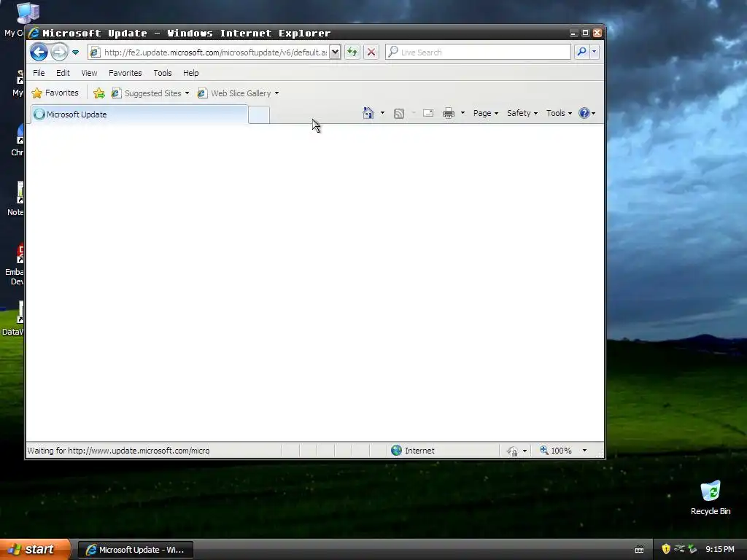
Task: Open Web Slice Gallery link
Action: tap(239, 93)
